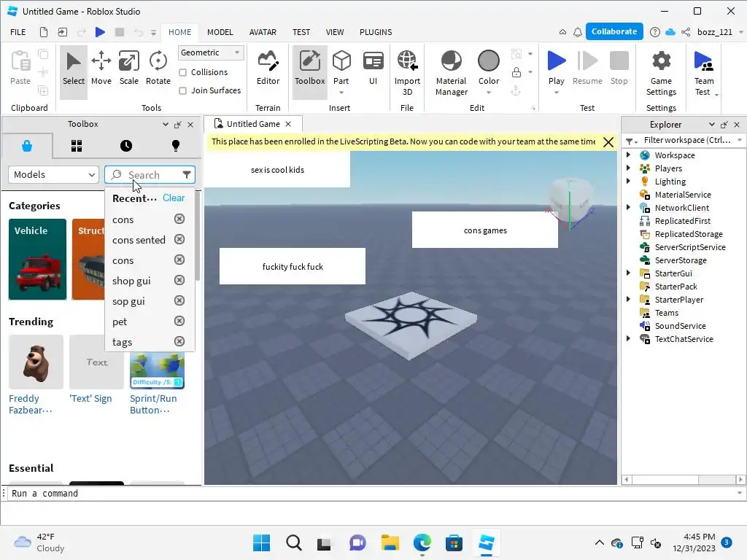
Task: Remove 'pet' recent search
Action: [x=179, y=321]
